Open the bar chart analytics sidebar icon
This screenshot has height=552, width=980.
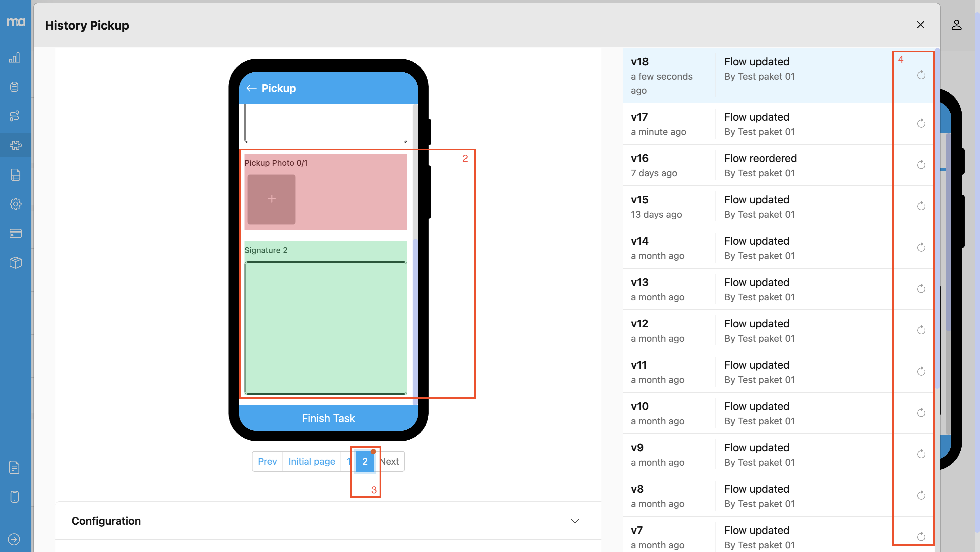coord(14,58)
